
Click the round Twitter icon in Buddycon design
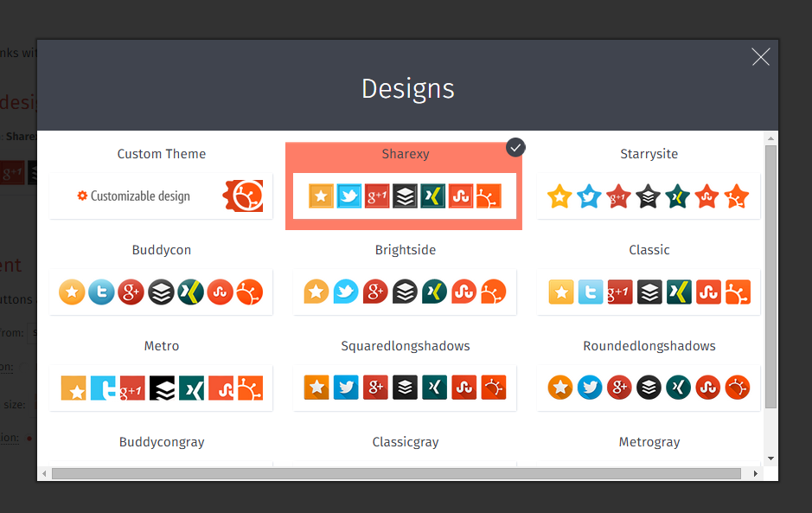point(101,292)
